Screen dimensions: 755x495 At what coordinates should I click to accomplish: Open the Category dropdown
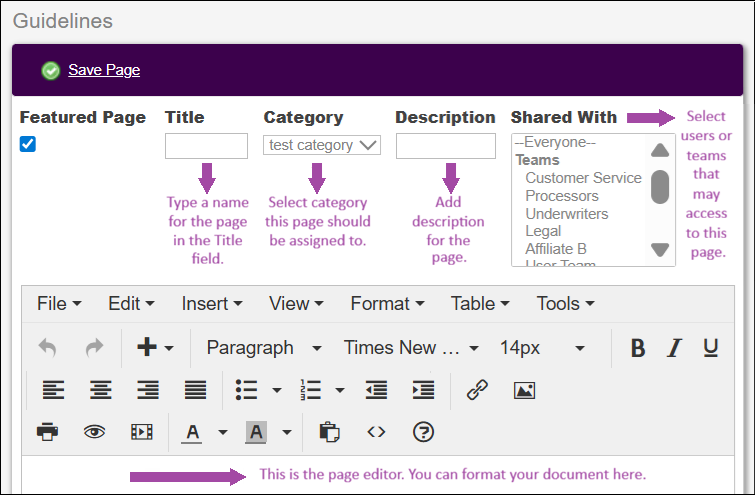pos(322,145)
